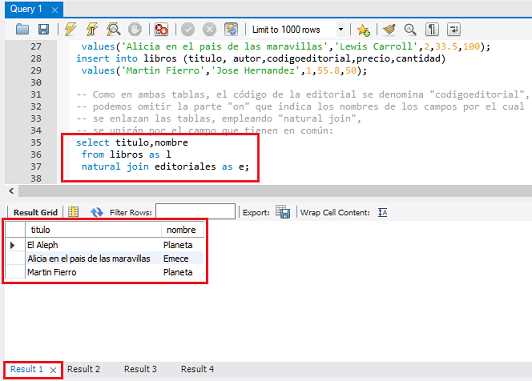Execute the current statement with the lightning-cursor icon
Screen dimensions: 532x381
[x=92, y=30]
